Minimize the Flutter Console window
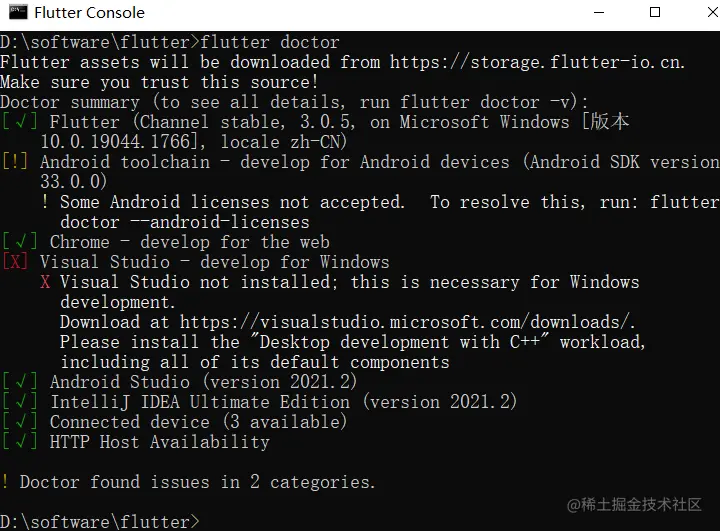 click(599, 12)
